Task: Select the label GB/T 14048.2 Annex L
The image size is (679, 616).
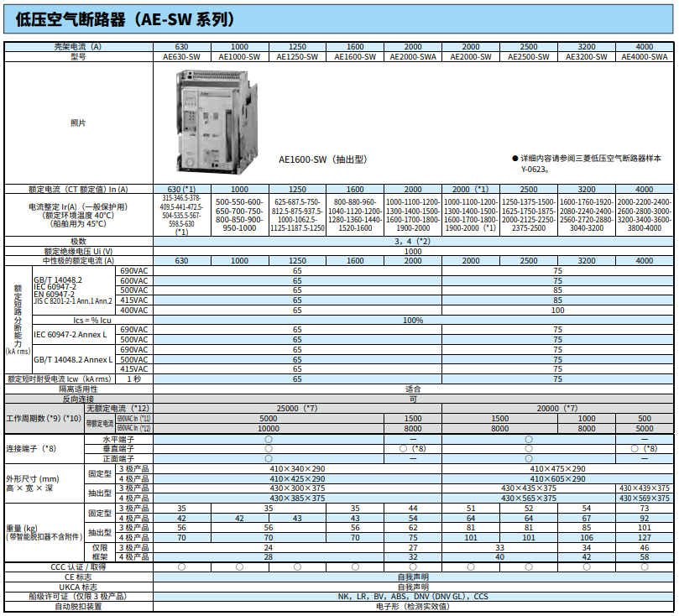Action: click(x=73, y=360)
